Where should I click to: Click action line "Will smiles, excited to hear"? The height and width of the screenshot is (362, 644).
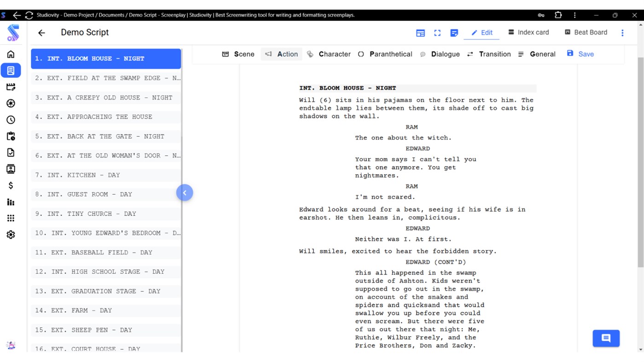click(398, 251)
